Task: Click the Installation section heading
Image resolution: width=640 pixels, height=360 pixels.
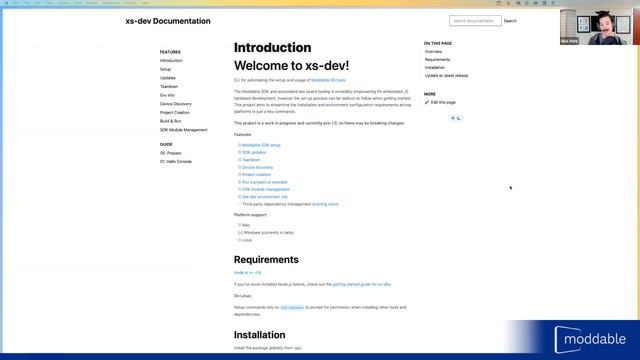Action: coord(260,335)
